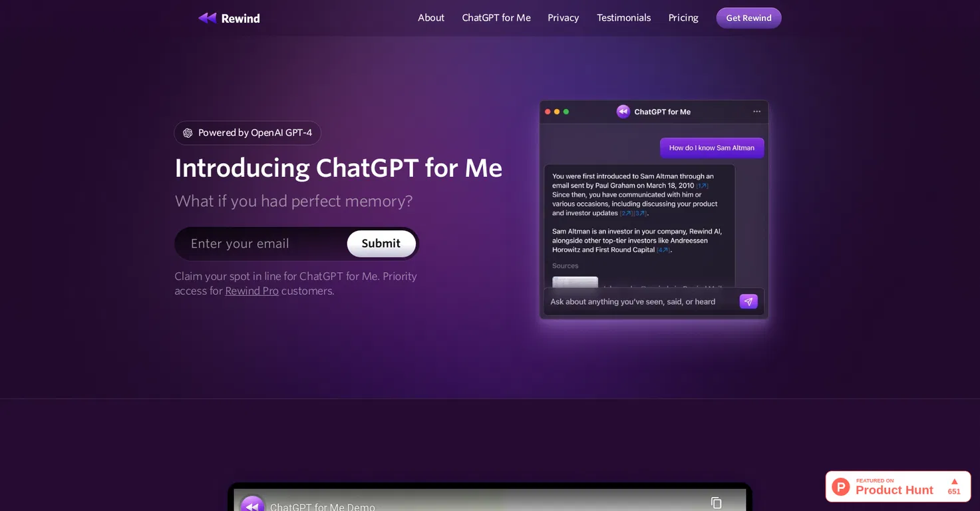
Task: Click the purple send arrow icon
Action: point(748,301)
